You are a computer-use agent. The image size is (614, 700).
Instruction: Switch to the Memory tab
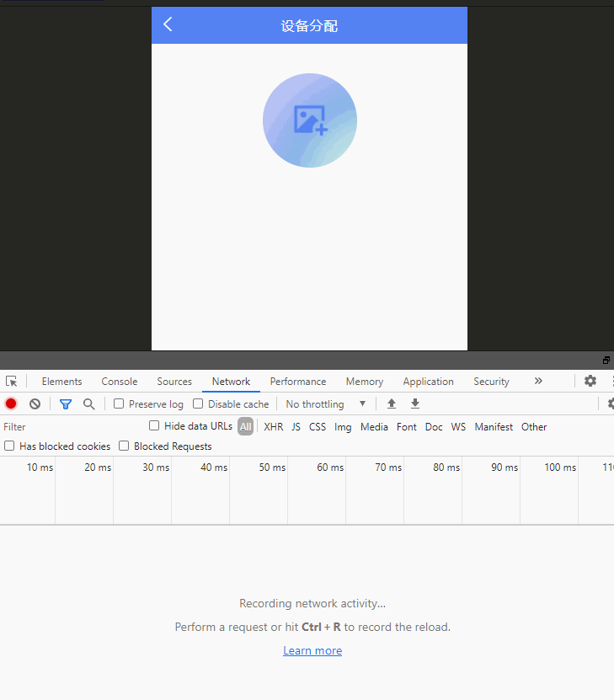coord(365,382)
